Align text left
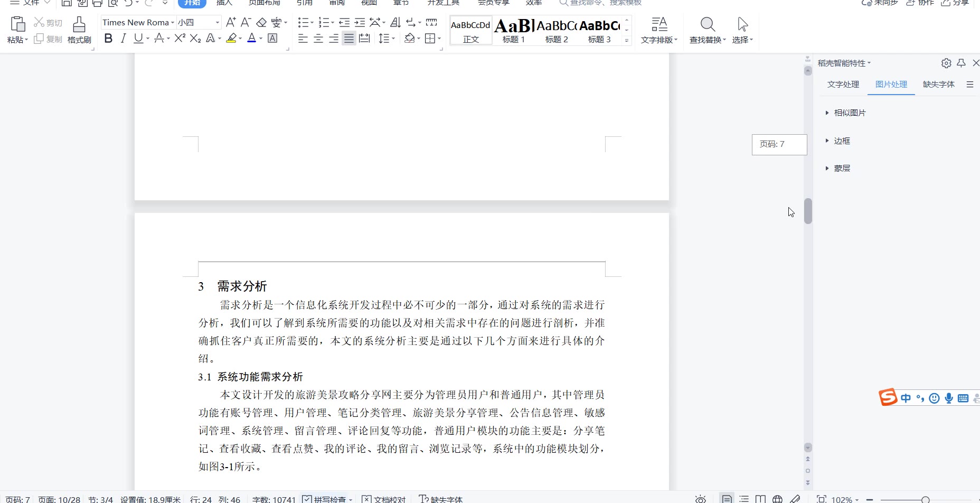The width and height of the screenshot is (980, 503). [303, 38]
